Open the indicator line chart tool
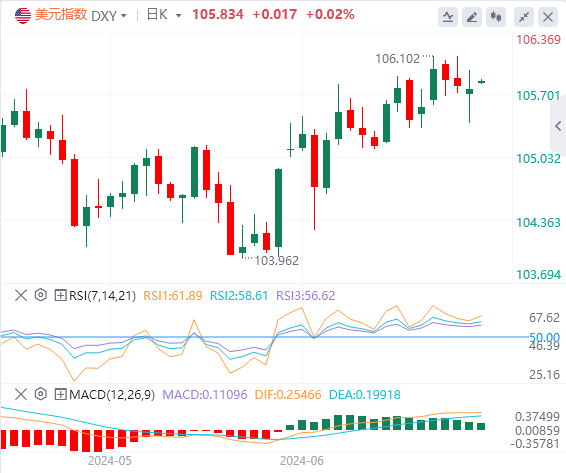Screen dimensions: 566x473 point(448,17)
